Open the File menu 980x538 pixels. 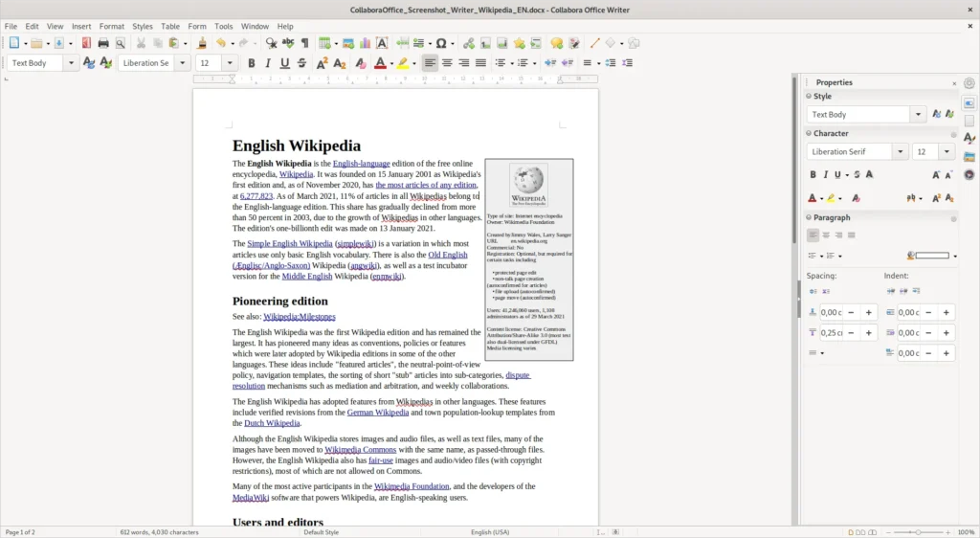[11, 26]
